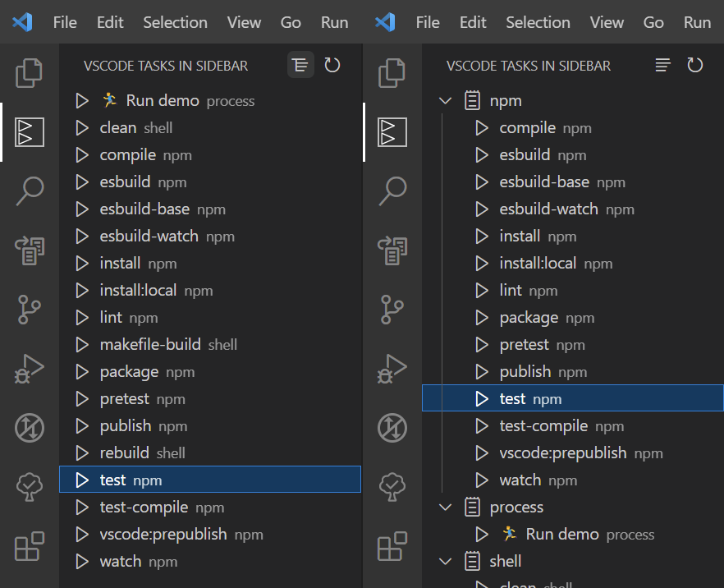
Task: Open the remote/testing circle icon in right window
Action: (x=392, y=428)
